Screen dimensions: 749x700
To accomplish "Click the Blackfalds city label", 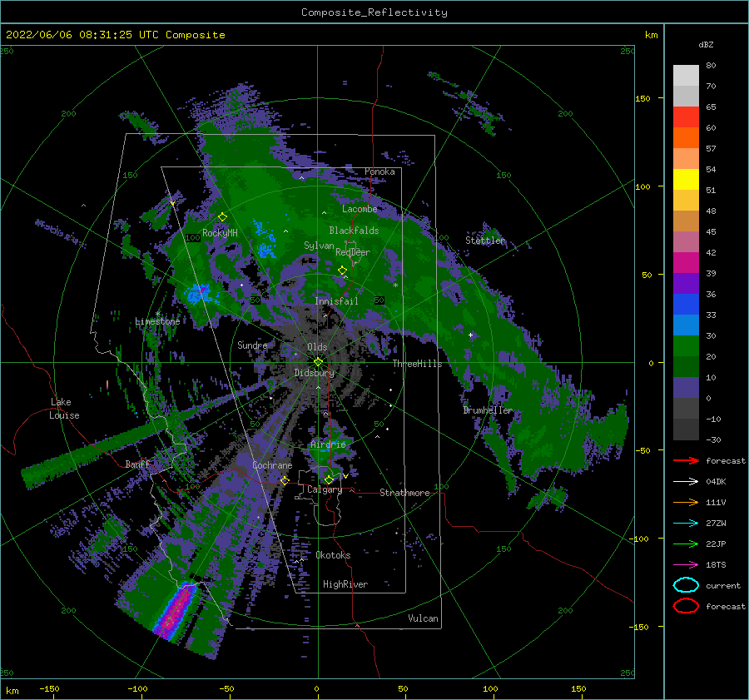I will [x=354, y=231].
